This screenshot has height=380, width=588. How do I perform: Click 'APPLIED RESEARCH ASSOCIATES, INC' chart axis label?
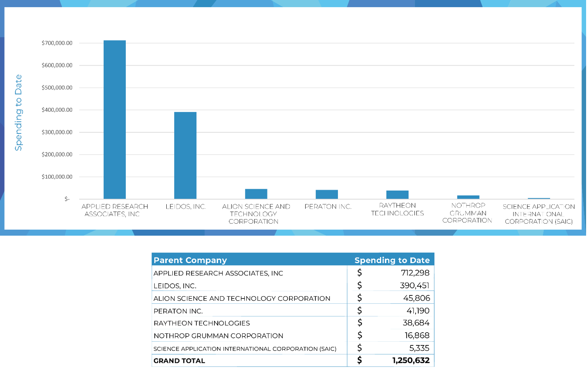(115, 210)
